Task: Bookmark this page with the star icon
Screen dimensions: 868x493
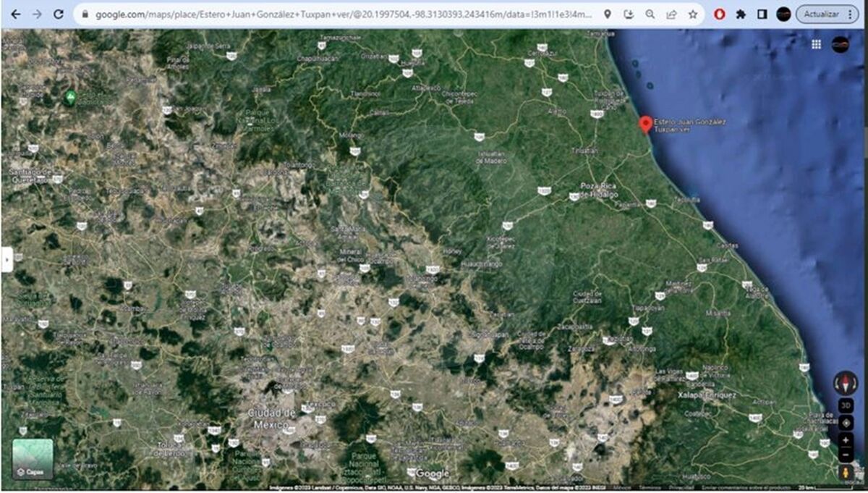Action: tap(692, 14)
